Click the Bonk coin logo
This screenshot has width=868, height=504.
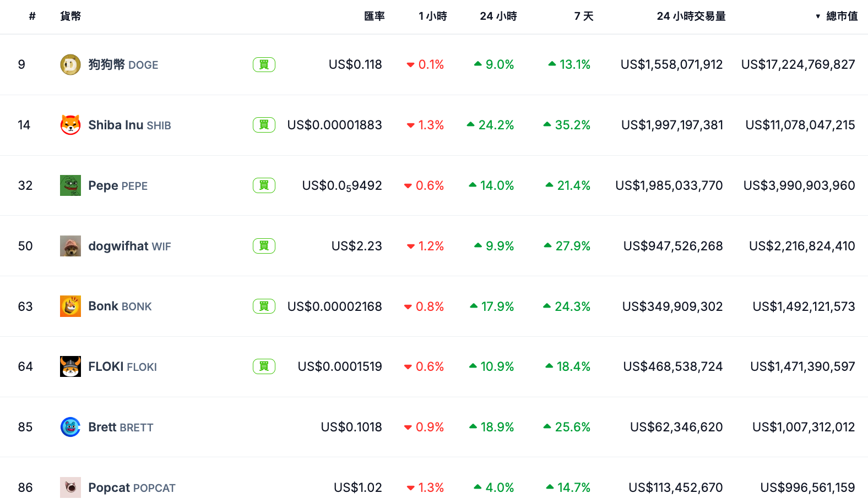[x=70, y=306]
